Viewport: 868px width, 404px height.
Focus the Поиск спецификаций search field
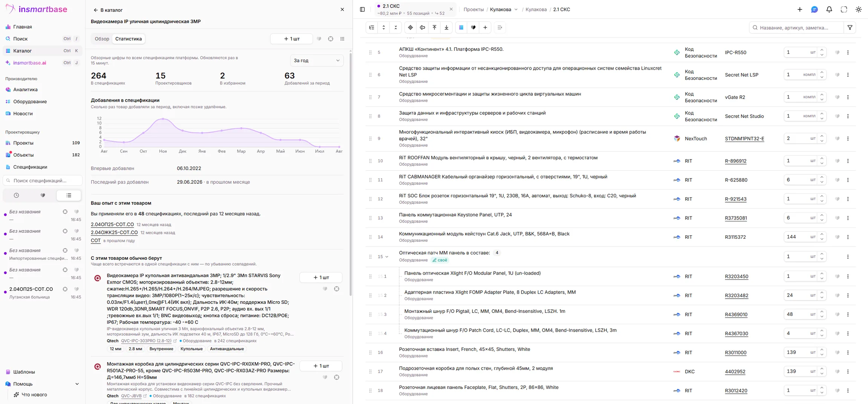point(43,181)
